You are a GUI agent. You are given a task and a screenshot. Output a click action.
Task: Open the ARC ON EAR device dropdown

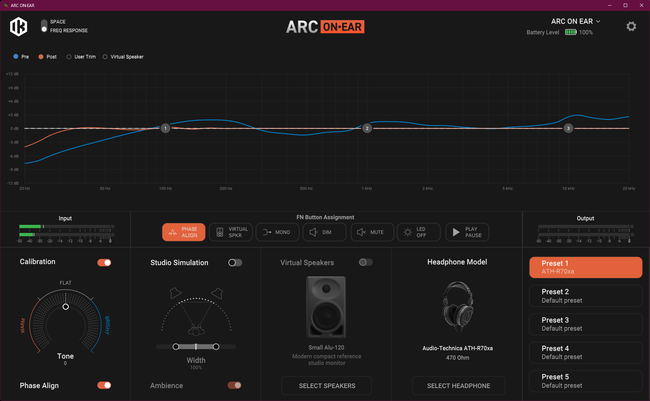[575, 21]
